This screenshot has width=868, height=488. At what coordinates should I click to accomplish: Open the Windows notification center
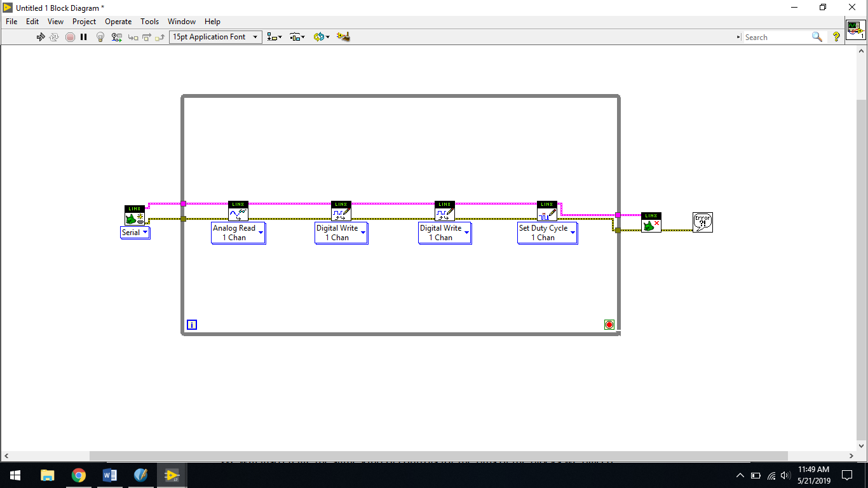pyautogui.click(x=847, y=475)
